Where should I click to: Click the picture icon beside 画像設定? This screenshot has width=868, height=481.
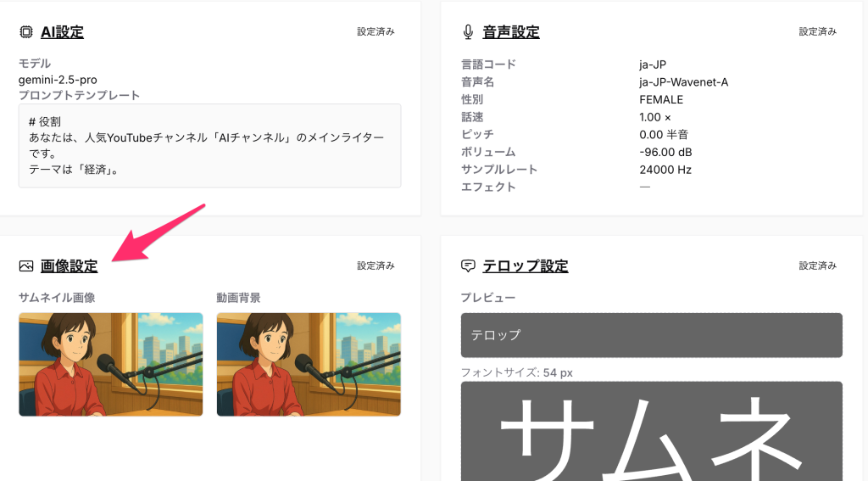tap(26, 266)
